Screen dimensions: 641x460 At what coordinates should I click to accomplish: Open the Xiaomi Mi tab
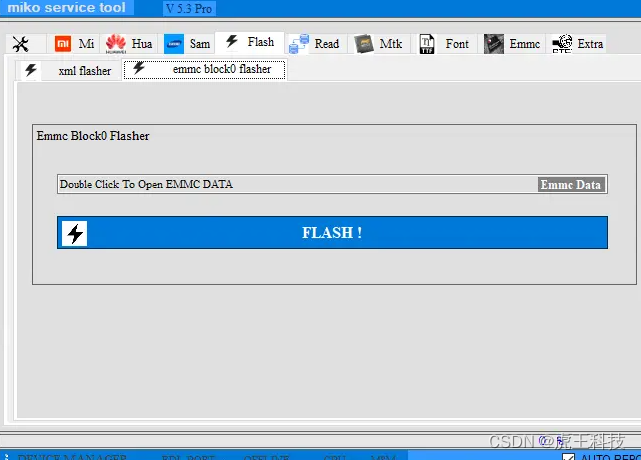(x=74, y=44)
